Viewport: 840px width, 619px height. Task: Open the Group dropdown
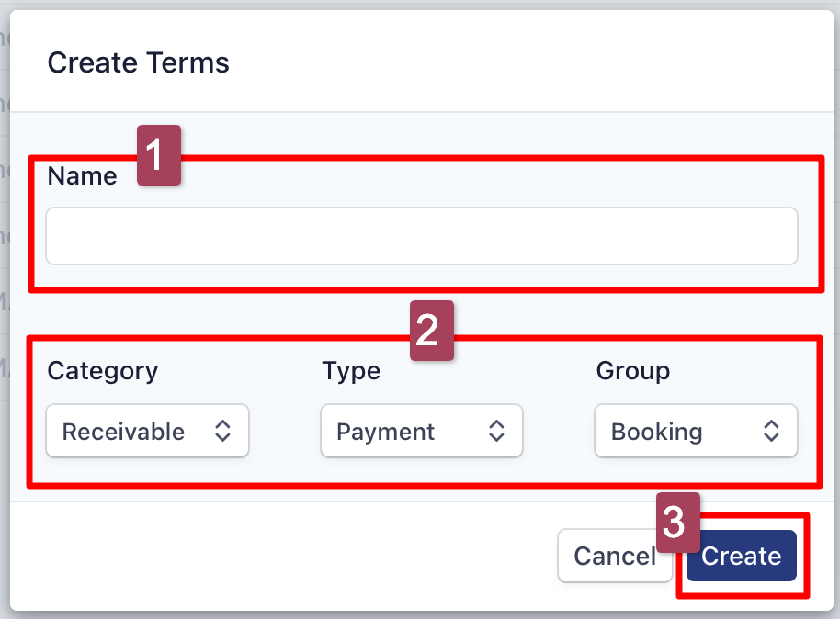[x=696, y=432]
